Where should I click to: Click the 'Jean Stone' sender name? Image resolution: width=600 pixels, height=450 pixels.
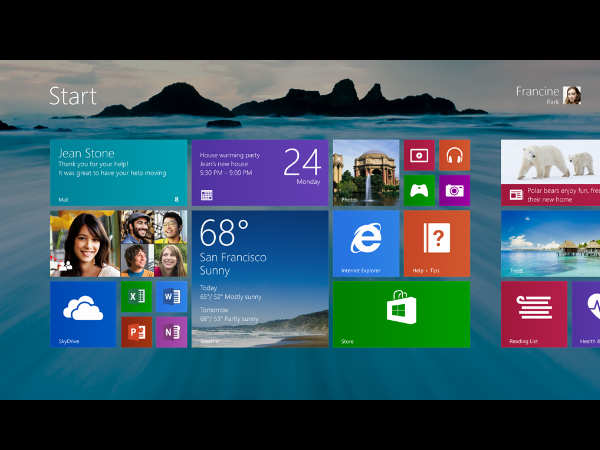(x=86, y=153)
